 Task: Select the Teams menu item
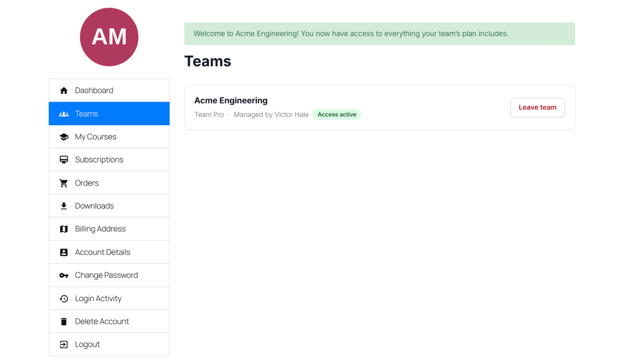click(x=109, y=113)
